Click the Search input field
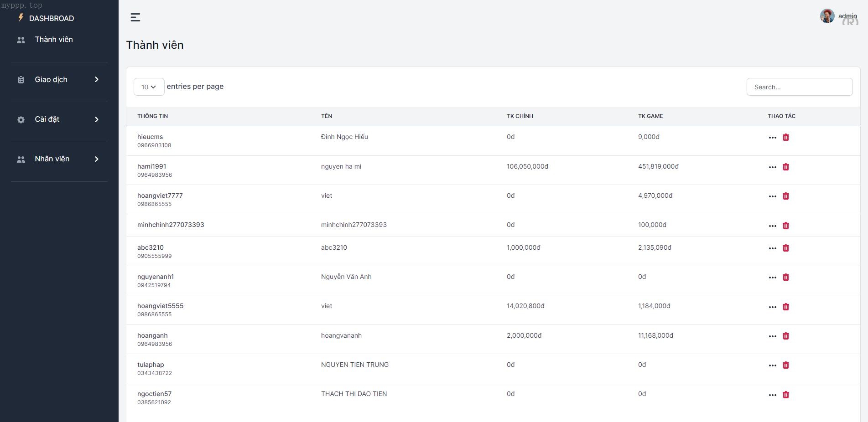The width and height of the screenshot is (868, 422). coord(799,87)
